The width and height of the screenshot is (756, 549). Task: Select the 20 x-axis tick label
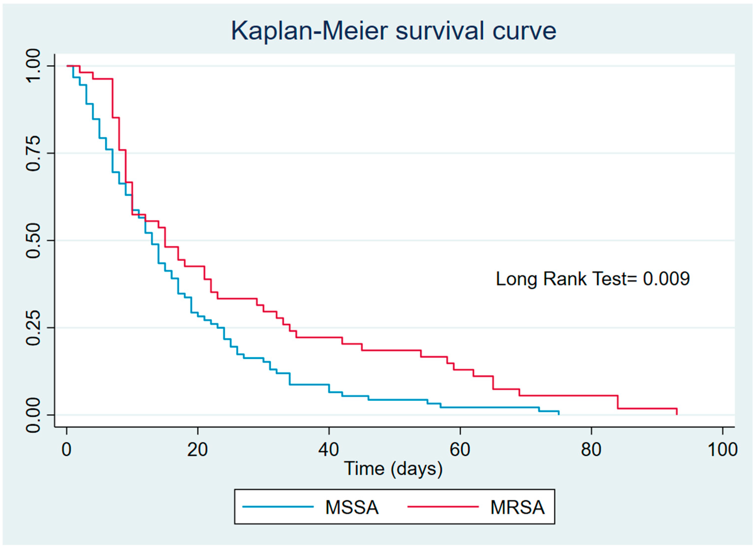tap(198, 449)
